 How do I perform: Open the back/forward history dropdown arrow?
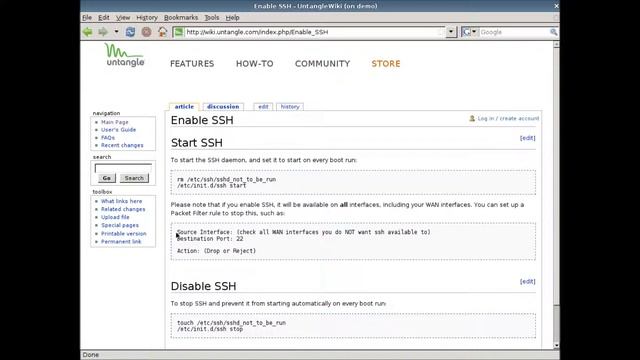(116, 32)
